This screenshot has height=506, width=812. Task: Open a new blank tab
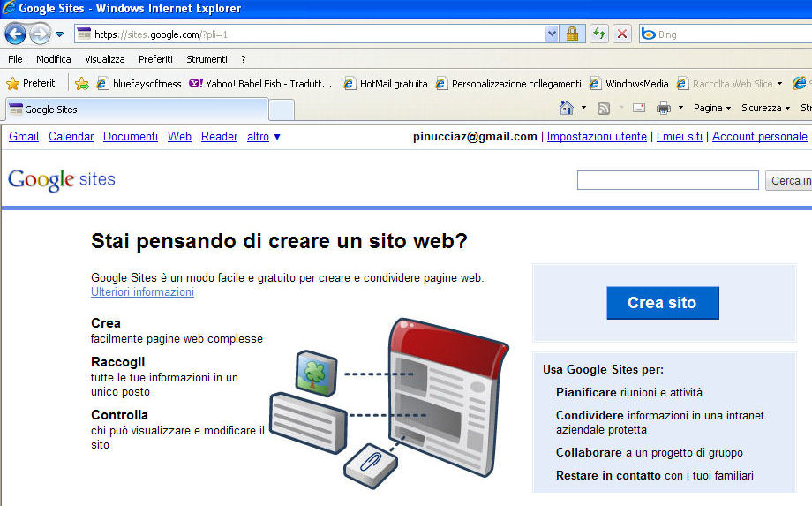(282, 110)
